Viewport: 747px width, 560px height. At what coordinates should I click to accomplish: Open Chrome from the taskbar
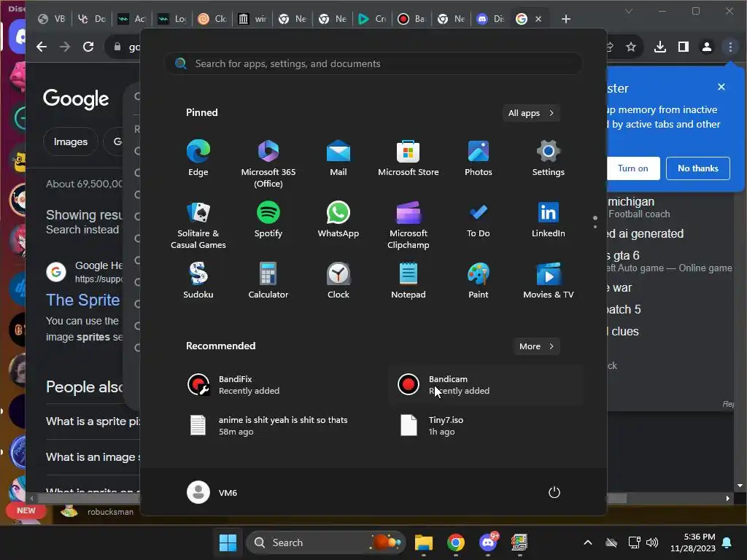(x=455, y=542)
